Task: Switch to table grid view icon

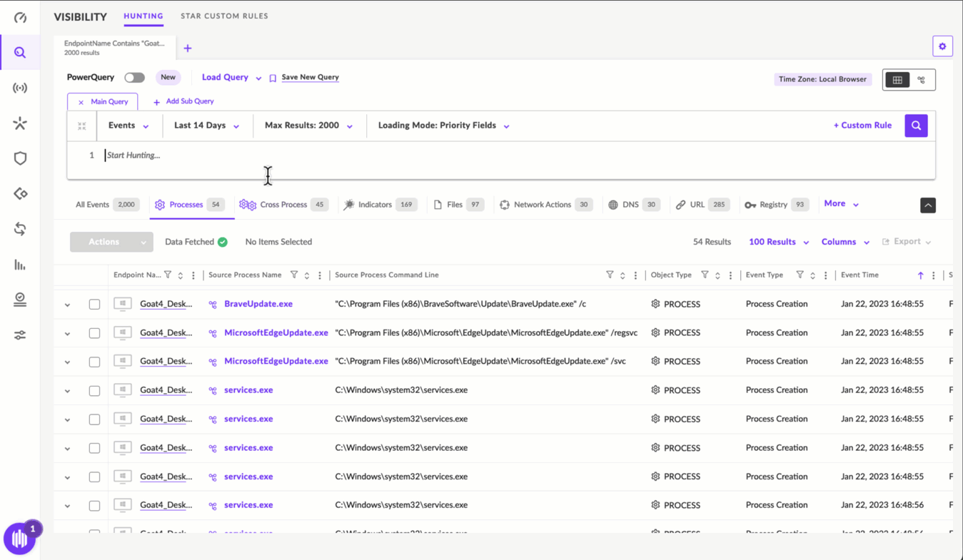Action: tap(897, 80)
